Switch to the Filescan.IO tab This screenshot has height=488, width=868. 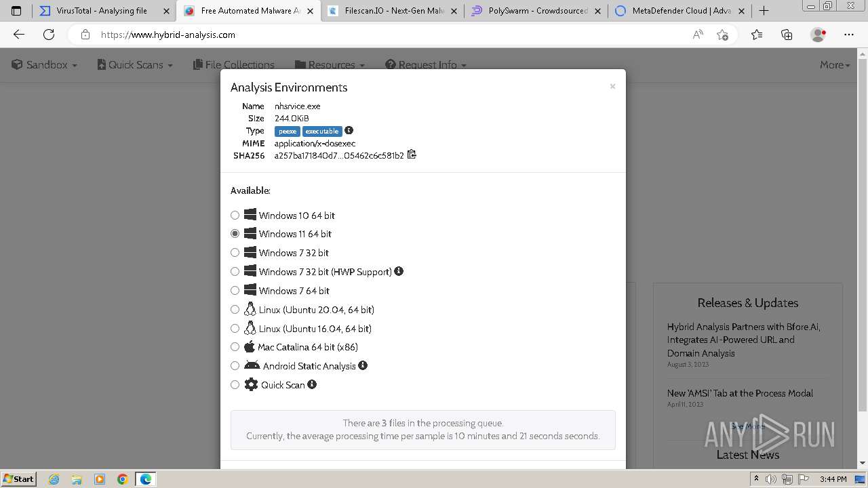click(x=393, y=11)
